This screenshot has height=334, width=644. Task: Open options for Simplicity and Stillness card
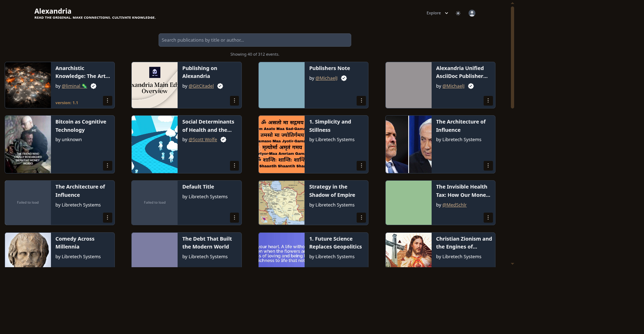(361, 166)
